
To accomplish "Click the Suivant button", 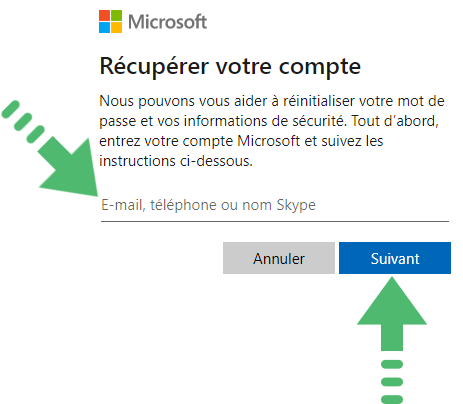I will pos(395,258).
